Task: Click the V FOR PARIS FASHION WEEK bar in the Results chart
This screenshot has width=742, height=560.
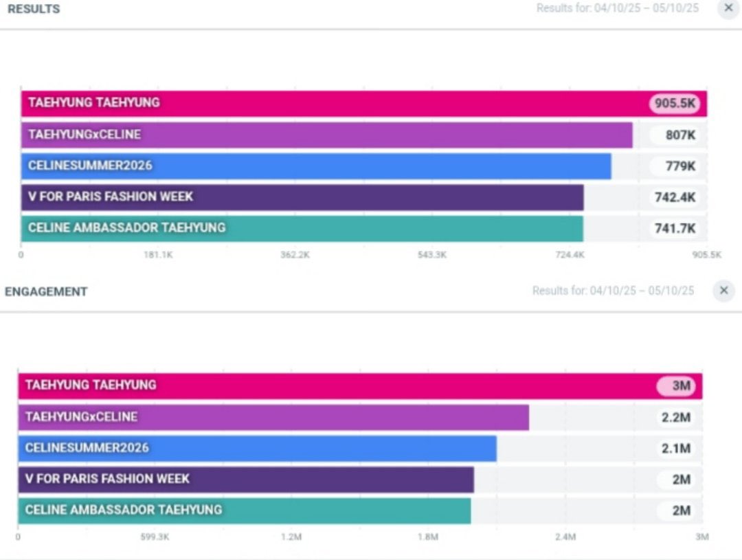Action: coord(302,197)
